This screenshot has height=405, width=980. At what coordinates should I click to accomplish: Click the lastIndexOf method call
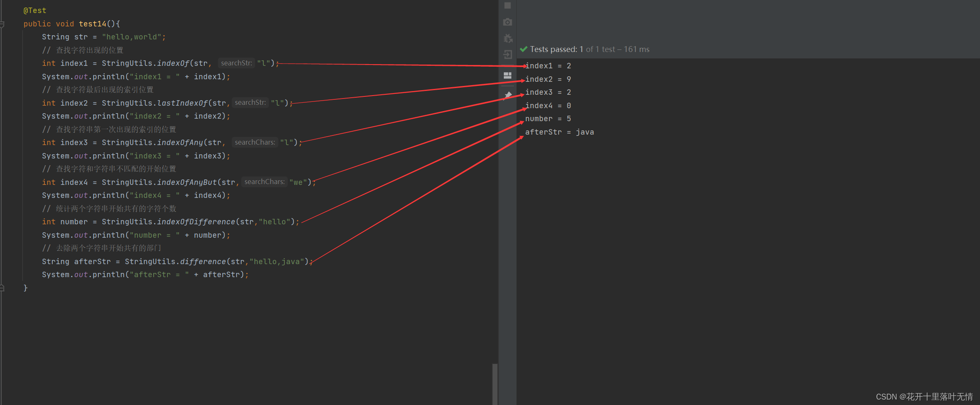[182, 103]
